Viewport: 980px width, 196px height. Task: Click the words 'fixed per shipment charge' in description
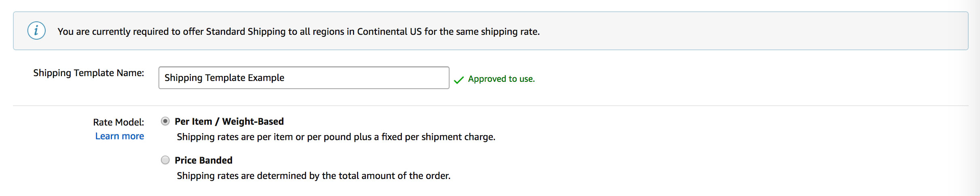(x=438, y=137)
